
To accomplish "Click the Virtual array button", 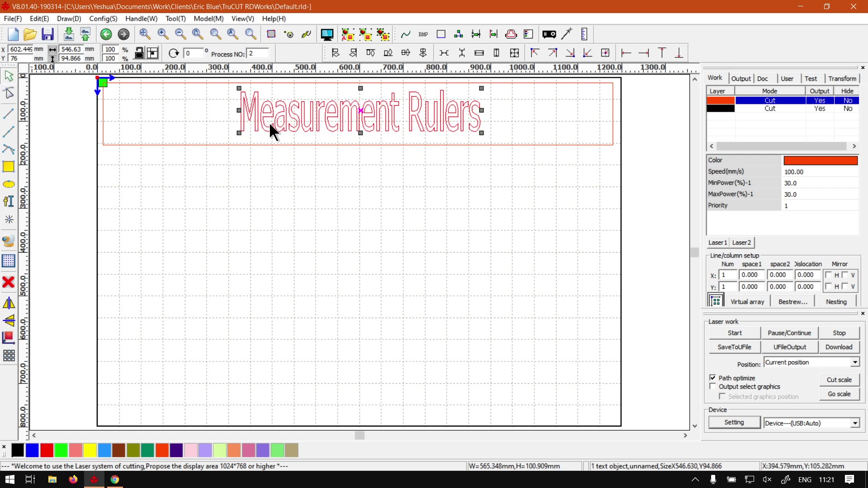I will pos(747,302).
